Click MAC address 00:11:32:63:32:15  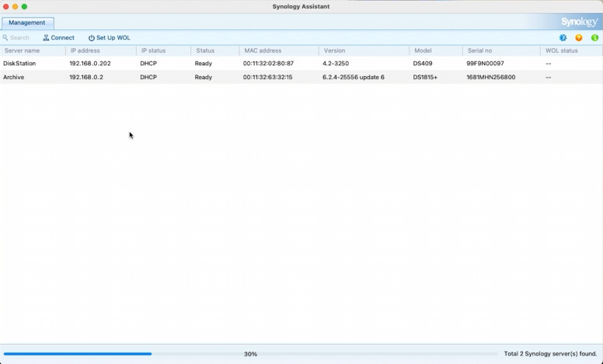click(267, 77)
